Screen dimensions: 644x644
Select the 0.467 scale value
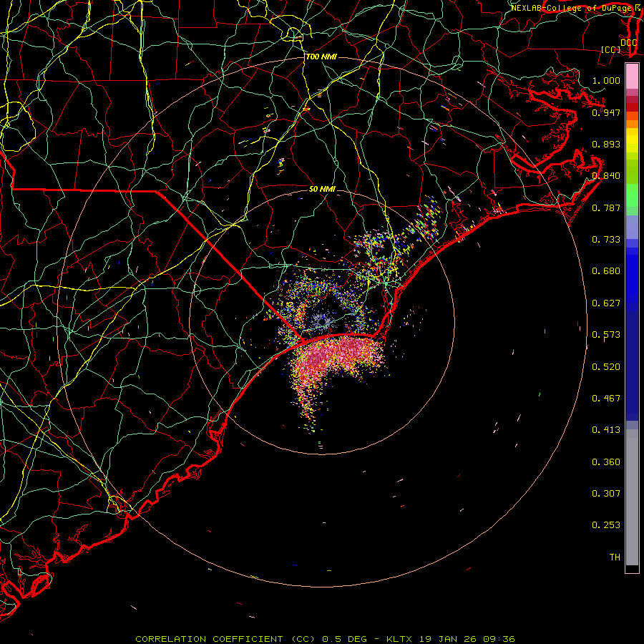pos(606,399)
